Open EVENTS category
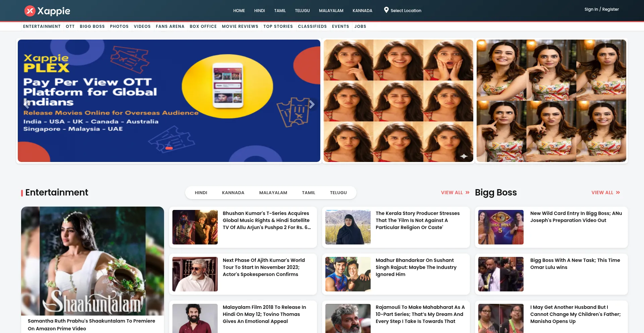 340,26
